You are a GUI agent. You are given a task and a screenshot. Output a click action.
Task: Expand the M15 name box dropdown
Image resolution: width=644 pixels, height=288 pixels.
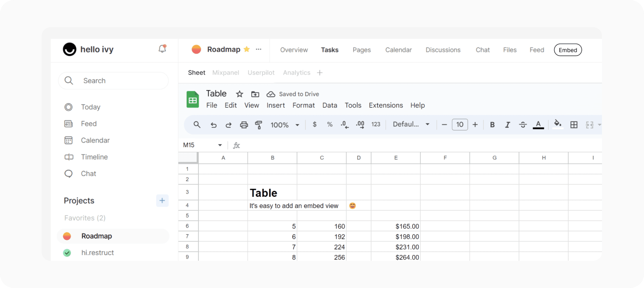click(x=220, y=145)
